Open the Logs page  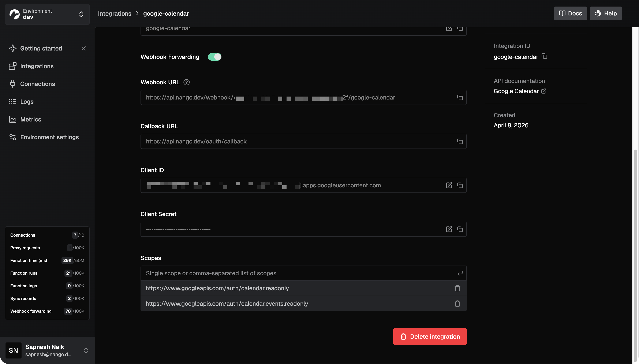pos(27,102)
